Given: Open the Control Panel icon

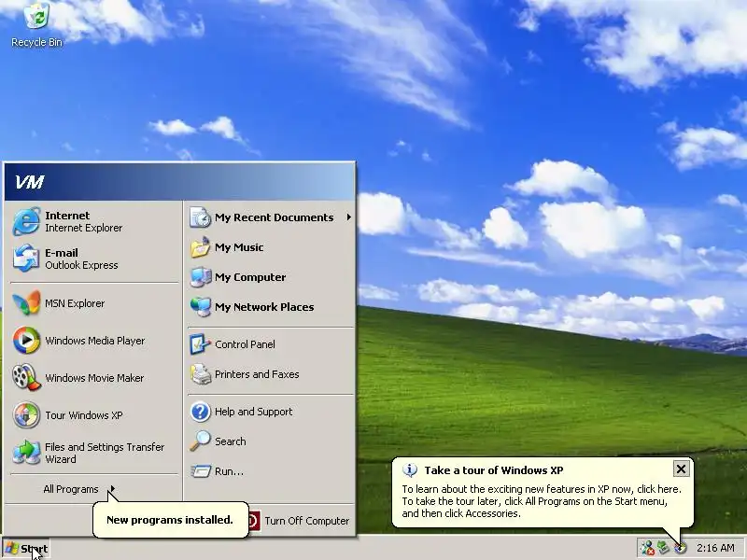Looking at the screenshot, I should [200, 344].
